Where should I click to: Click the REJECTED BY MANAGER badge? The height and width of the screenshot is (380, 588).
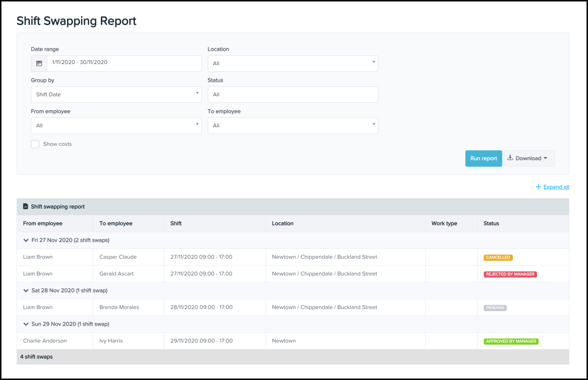coord(510,274)
